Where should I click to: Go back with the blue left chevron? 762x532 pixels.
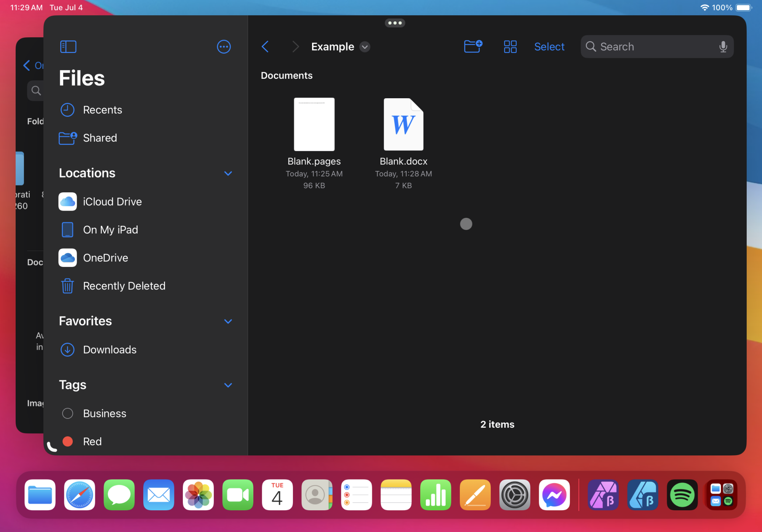point(266,47)
